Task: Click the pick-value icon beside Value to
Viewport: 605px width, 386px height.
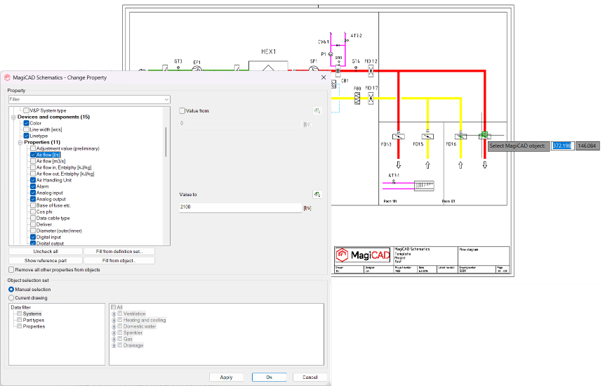Action: point(317,195)
